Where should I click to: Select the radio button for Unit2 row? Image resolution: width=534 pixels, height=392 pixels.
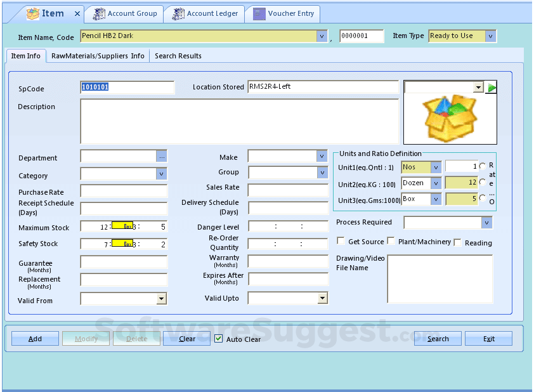coord(483,183)
